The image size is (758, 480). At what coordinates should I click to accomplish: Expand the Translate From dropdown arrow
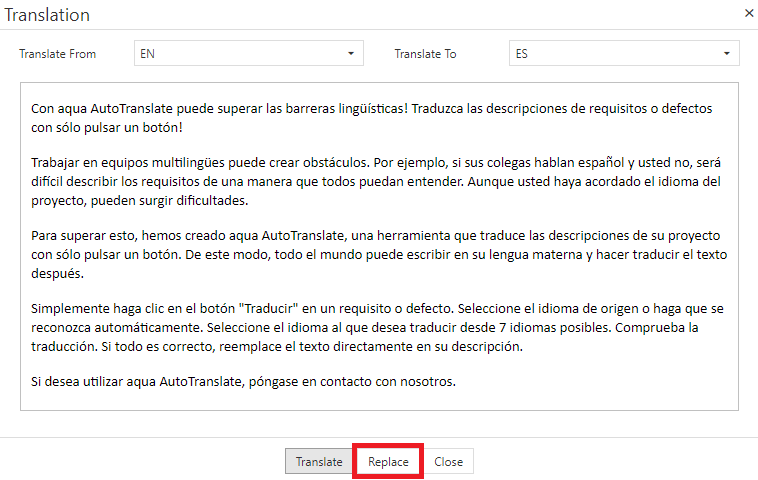tap(351, 54)
